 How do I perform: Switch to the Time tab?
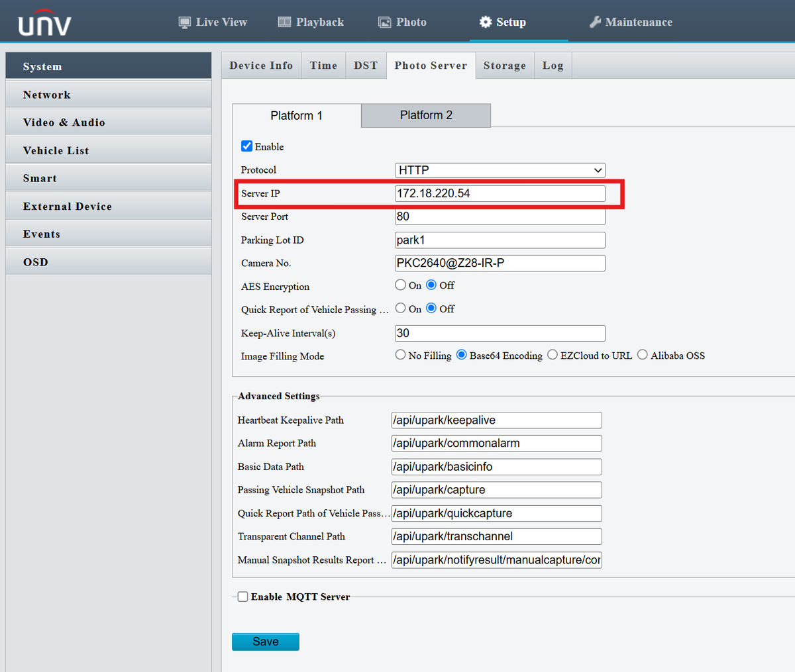coord(323,66)
